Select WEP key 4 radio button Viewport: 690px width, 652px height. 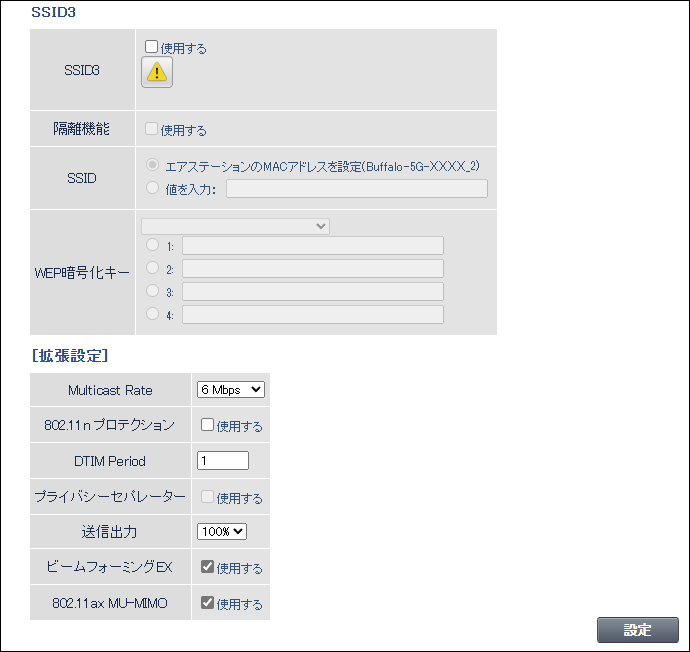click(x=152, y=313)
